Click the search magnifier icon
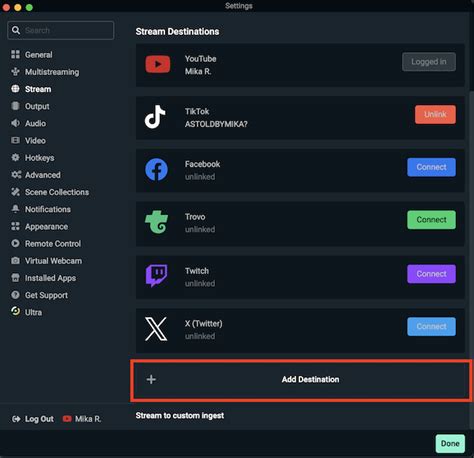474x458 pixels. [x=16, y=30]
